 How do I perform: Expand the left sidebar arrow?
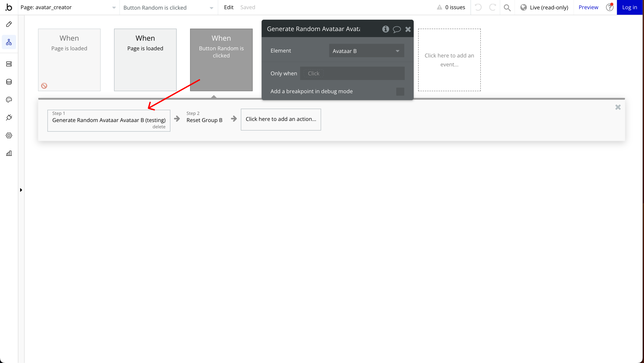click(x=21, y=190)
